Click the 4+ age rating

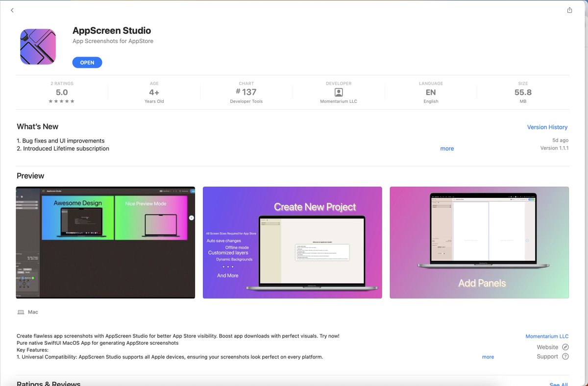click(x=154, y=92)
